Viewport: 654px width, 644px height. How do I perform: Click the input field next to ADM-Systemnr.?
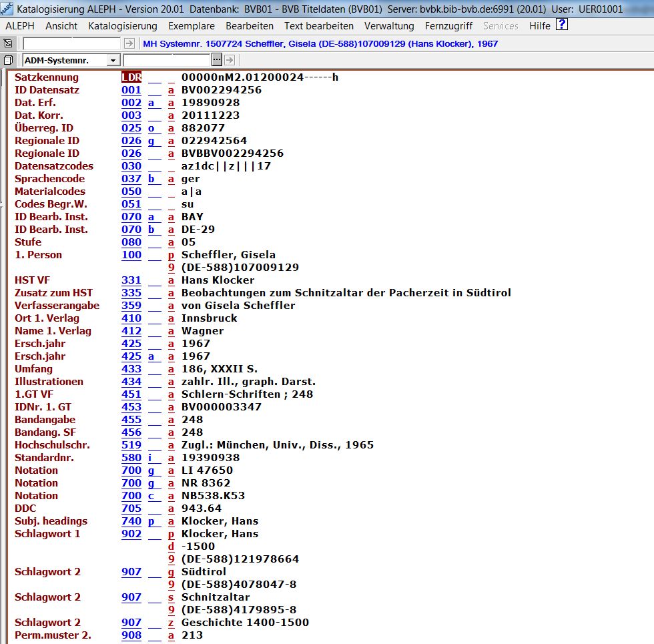coord(176,60)
